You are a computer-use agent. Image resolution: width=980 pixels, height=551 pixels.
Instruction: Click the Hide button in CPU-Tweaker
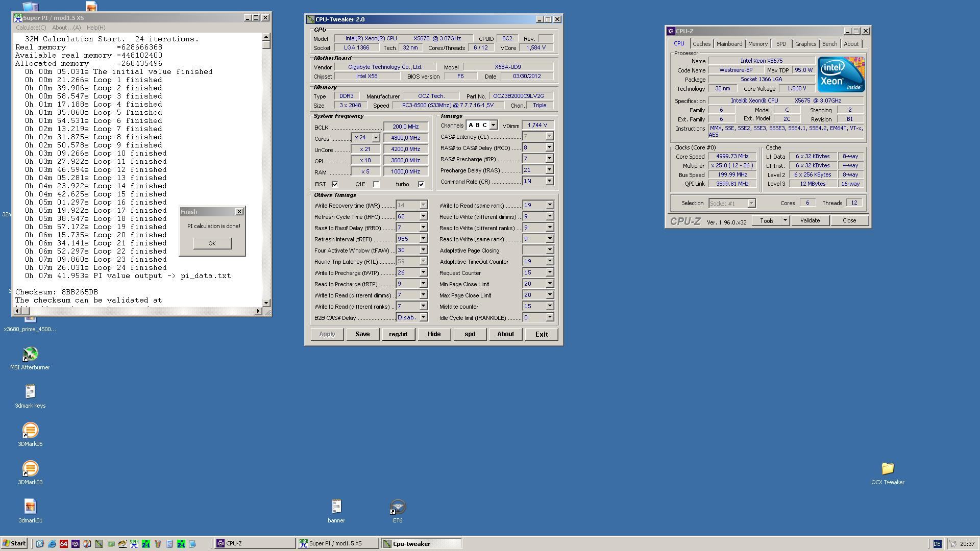(434, 334)
